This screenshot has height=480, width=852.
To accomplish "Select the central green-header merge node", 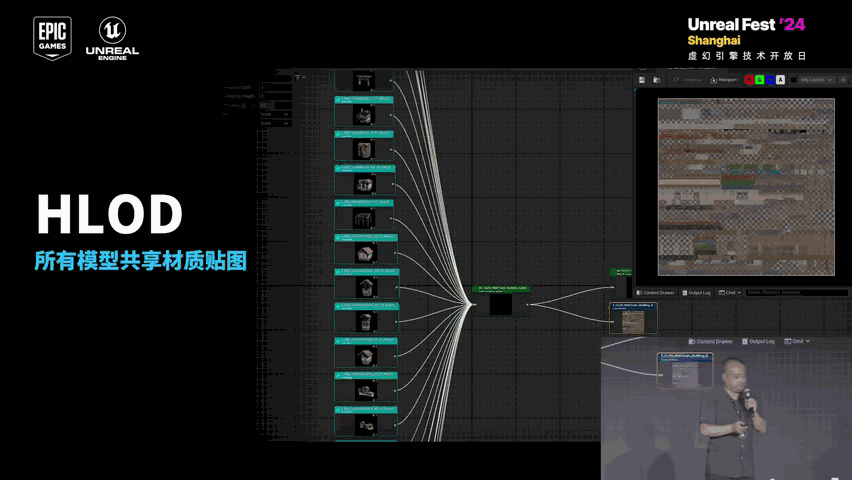I will pyautogui.click(x=500, y=301).
